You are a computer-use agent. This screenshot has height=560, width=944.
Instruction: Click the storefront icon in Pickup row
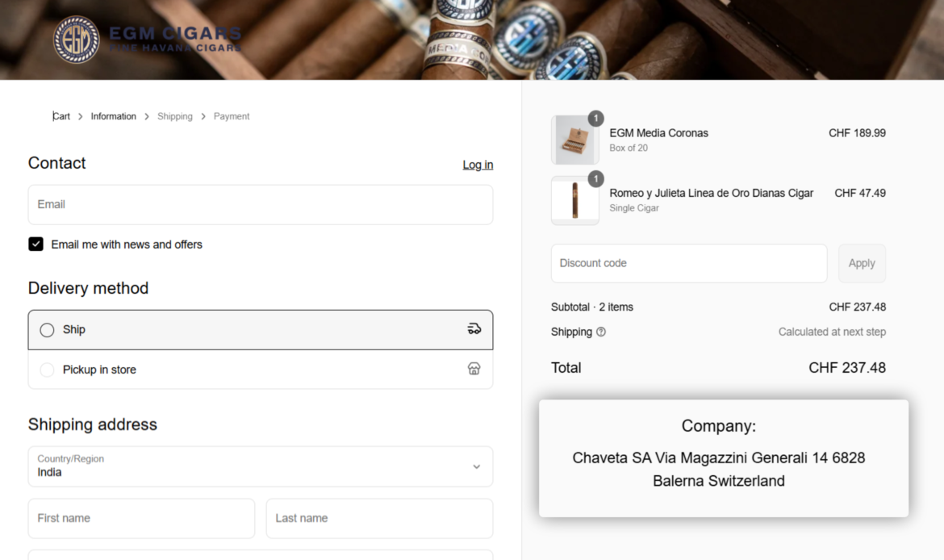tap(474, 369)
